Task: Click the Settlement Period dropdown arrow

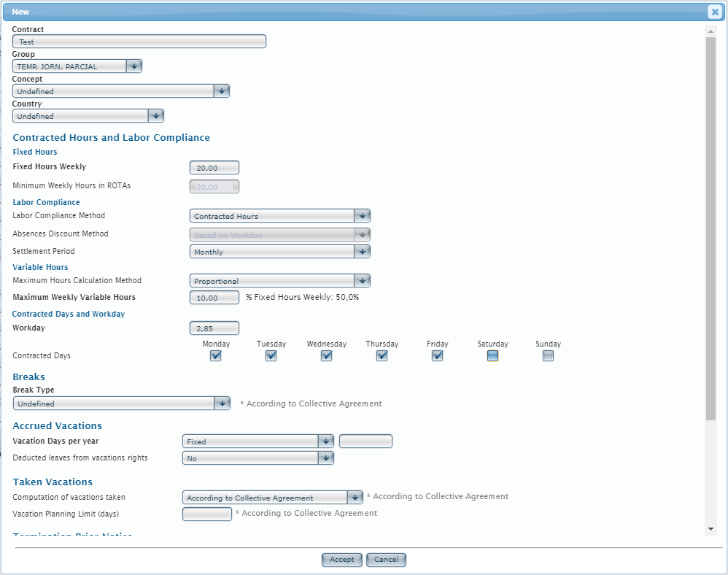Action: tap(363, 252)
